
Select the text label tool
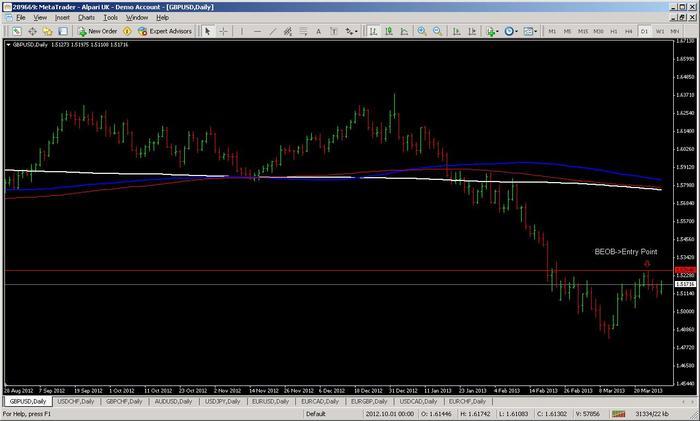[x=333, y=31]
